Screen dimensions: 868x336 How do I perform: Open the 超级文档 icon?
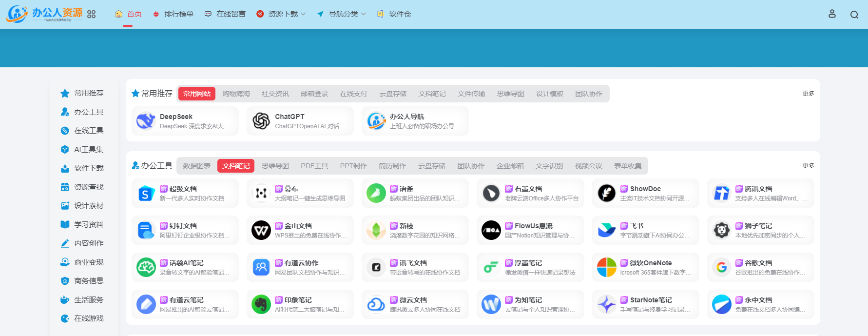(x=146, y=193)
